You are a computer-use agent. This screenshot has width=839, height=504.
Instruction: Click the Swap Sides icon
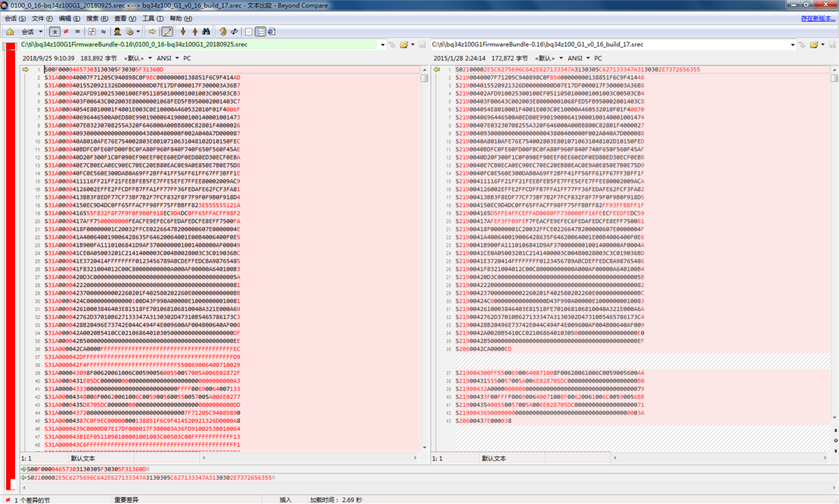(222, 31)
